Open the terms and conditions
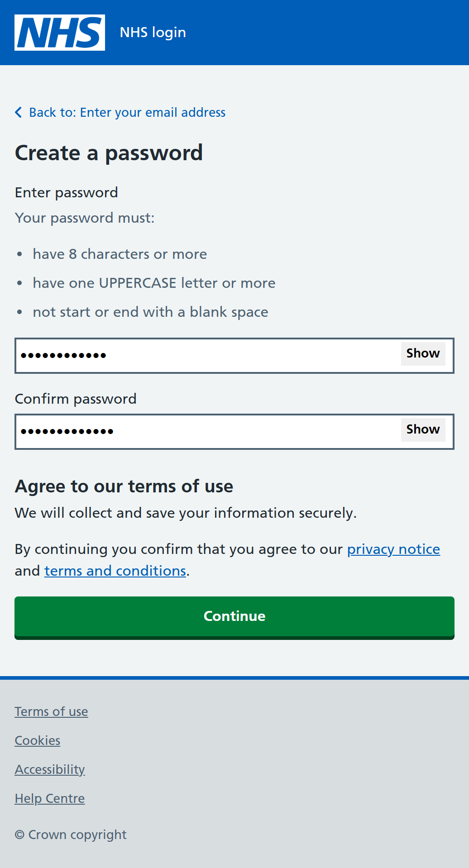The height and width of the screenshot is (868, 469). 115,570
